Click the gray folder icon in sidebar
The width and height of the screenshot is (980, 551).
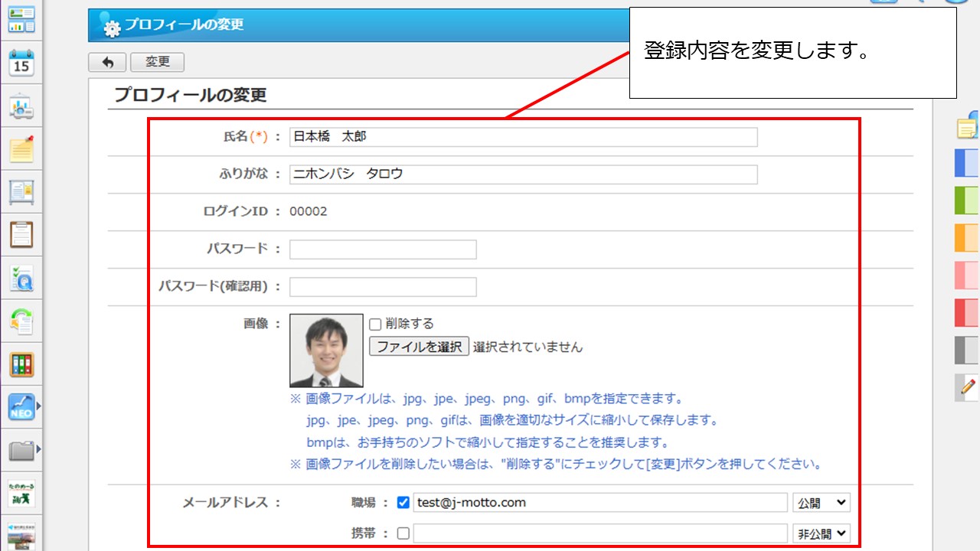pyautogui.click(x=21, y=451)
